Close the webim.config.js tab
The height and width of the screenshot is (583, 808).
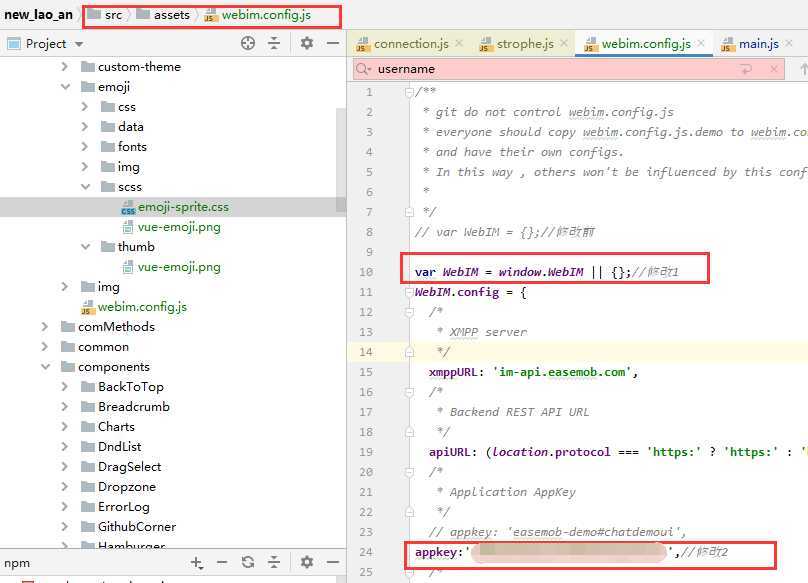click(701, 43)
